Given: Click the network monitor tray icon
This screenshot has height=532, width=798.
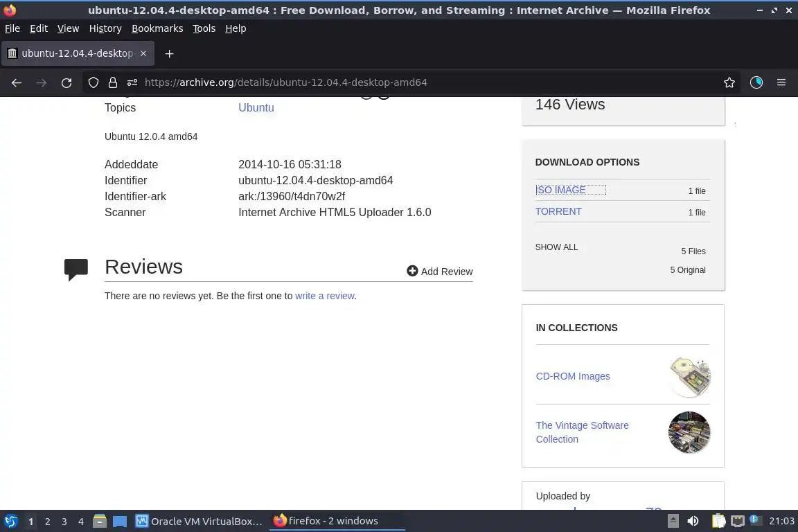Looking at the screenshot, I should [x=738, y=521].
